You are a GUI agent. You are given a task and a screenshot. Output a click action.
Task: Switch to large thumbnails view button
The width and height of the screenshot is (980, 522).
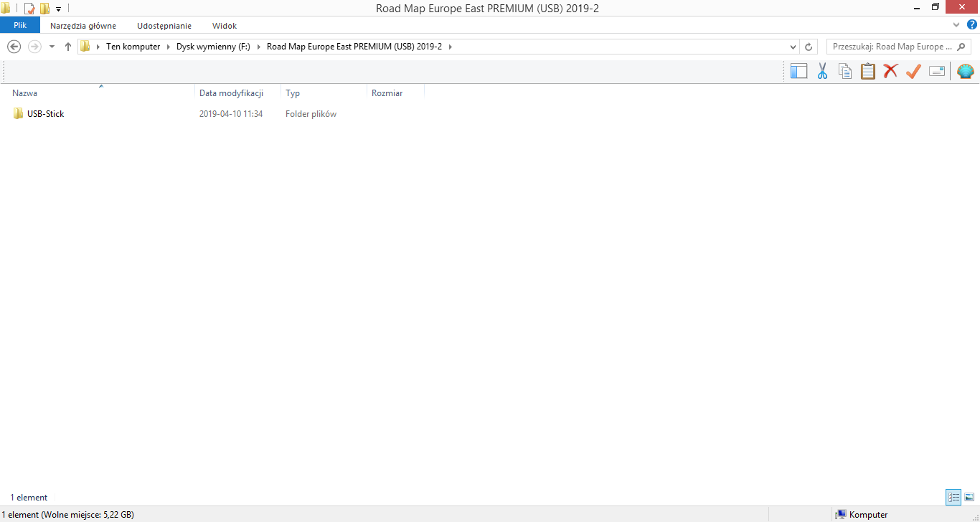click(969, 497)
